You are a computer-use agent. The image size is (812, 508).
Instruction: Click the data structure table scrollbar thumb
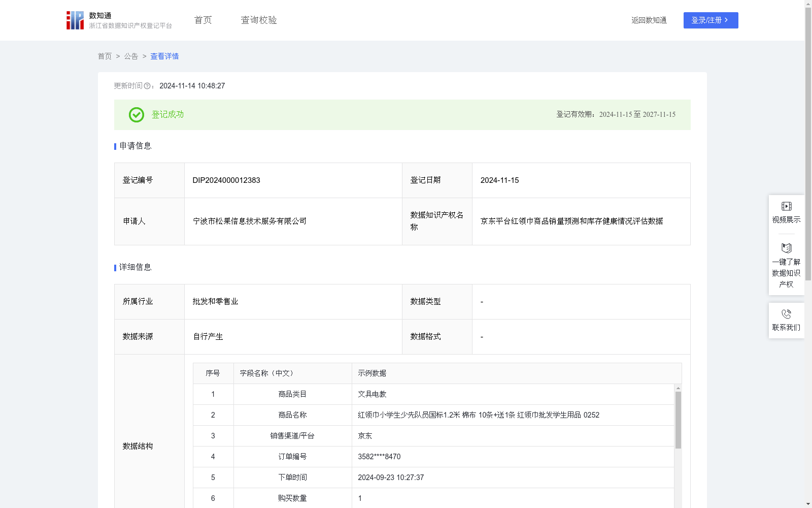coord(678,420)
